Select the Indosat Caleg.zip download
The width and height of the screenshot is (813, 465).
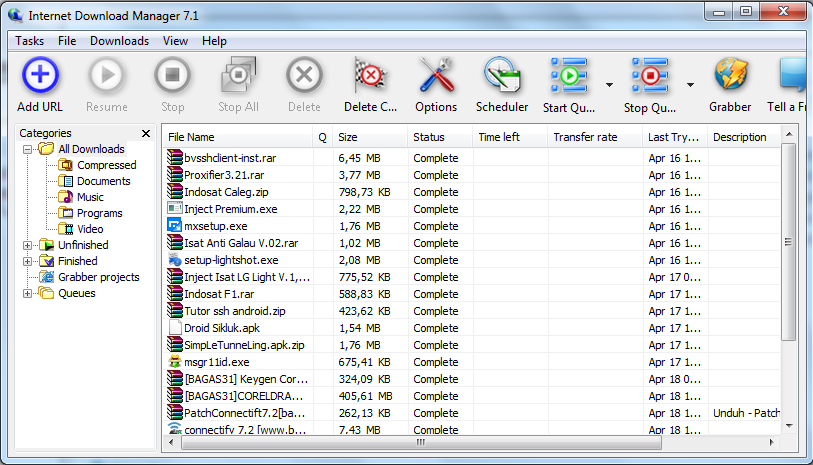pos(471,192)
